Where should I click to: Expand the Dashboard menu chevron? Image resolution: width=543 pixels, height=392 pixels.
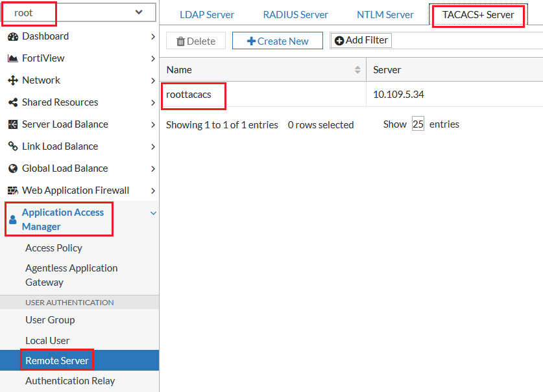pos(153,37)
